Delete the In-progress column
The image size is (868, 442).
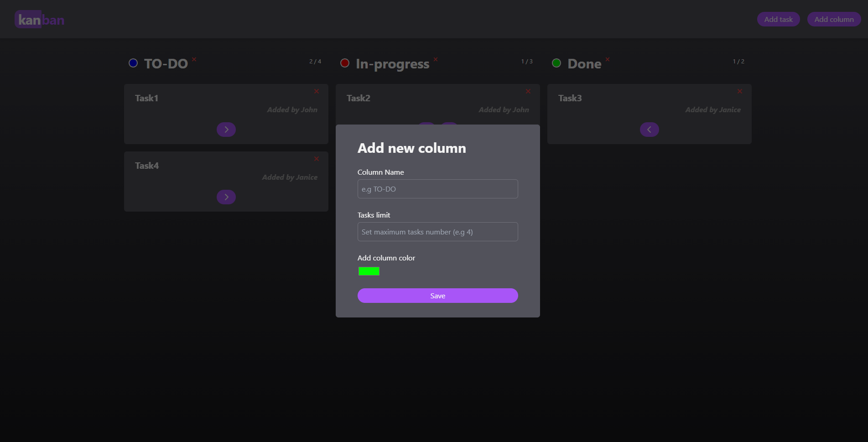pyautogui.click(x=436, y=59)
